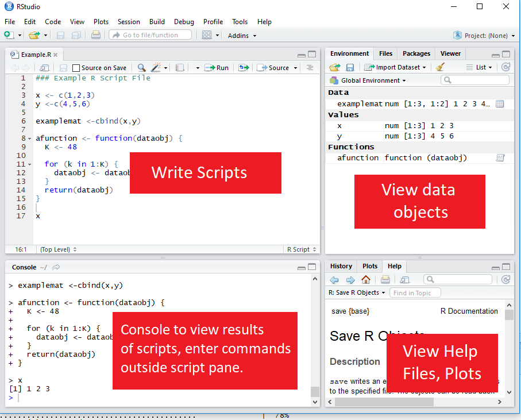Open the R Script file type selector
The width and height of the screenshot is (521, 420).
click(x=302, y=249)
